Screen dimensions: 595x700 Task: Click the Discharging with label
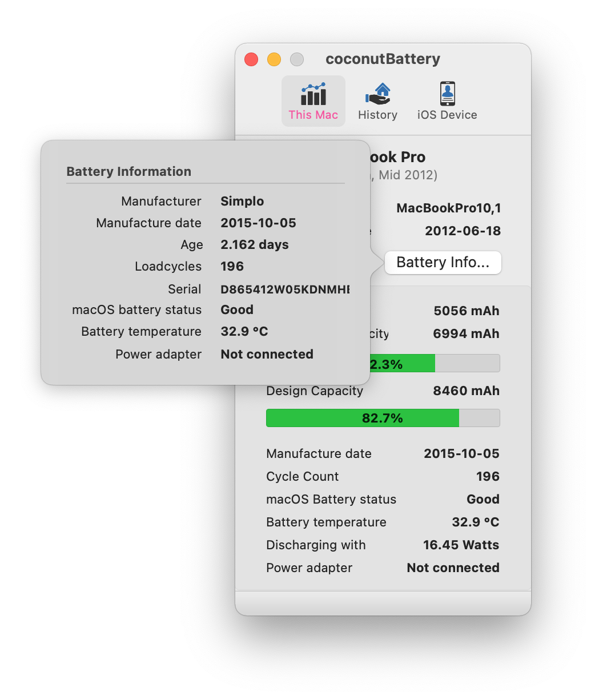[x=316, y=545]
